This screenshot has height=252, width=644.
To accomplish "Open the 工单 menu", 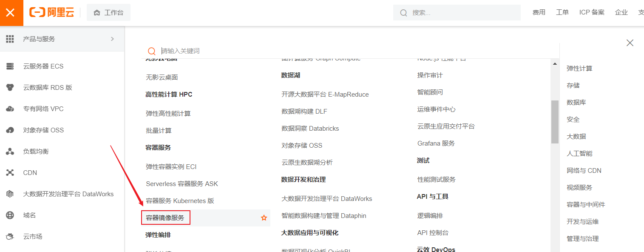I will point(562,13).
